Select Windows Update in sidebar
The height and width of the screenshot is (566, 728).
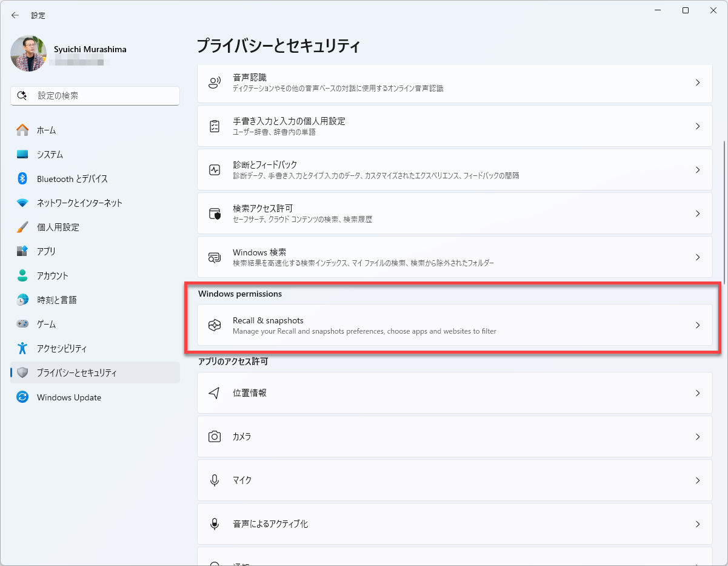pyautogui.click(x=95, y=397)
